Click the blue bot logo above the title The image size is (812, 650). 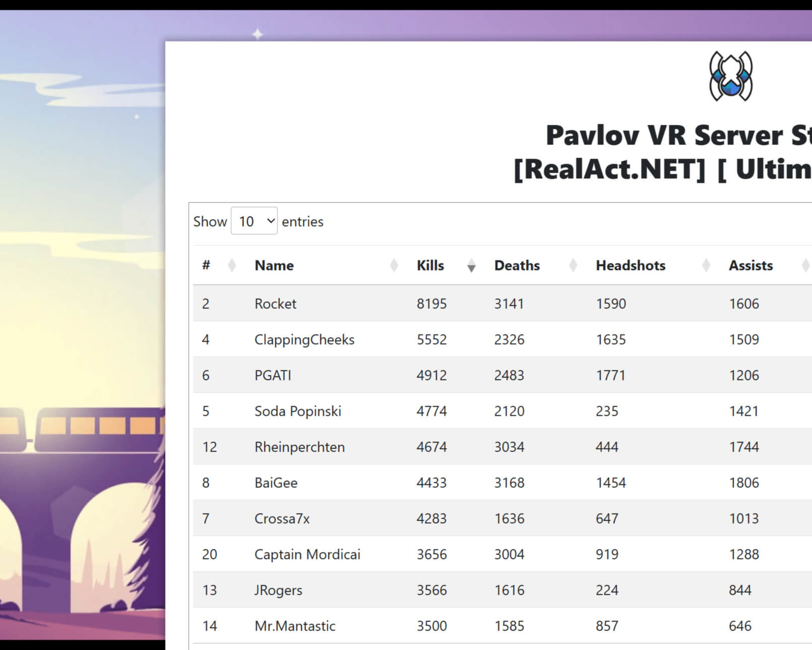click(731, 76)
